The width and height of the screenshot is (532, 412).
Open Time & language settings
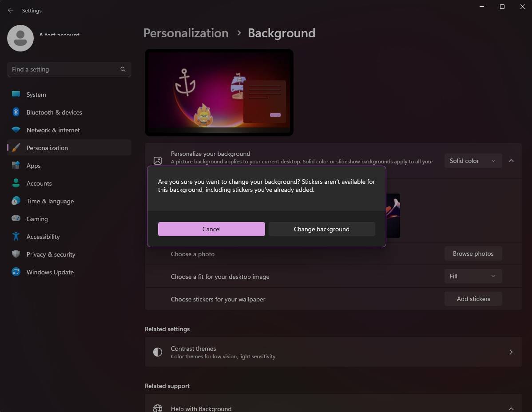50,201
